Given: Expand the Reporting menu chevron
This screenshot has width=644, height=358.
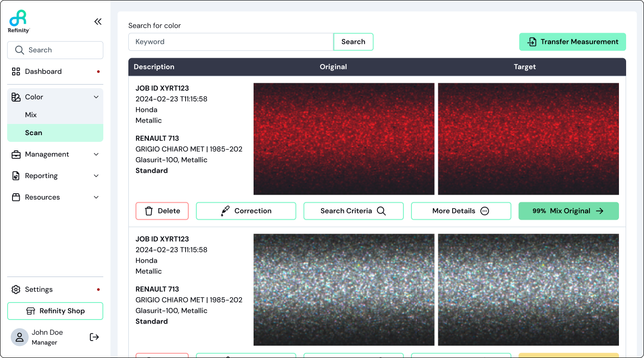Looking at the screenshot, I should (96, 176).
